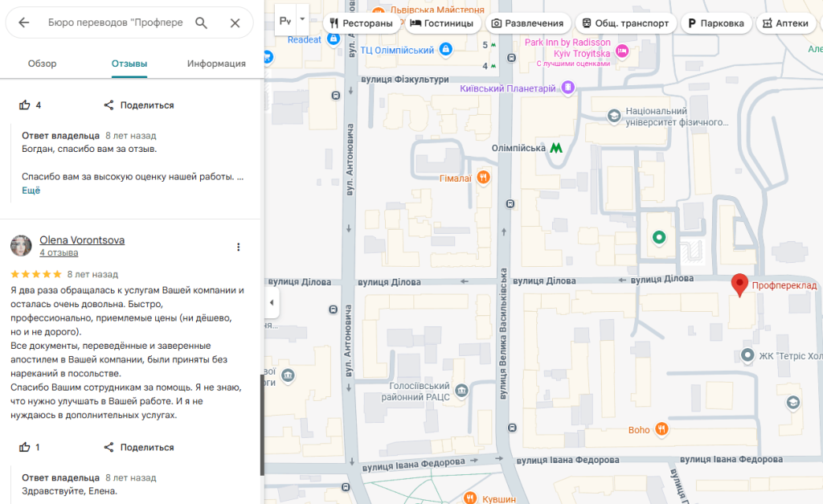Click the Рестораны filter chip
The height and width of the screenshot is (504, 823).
pos(361,23)
